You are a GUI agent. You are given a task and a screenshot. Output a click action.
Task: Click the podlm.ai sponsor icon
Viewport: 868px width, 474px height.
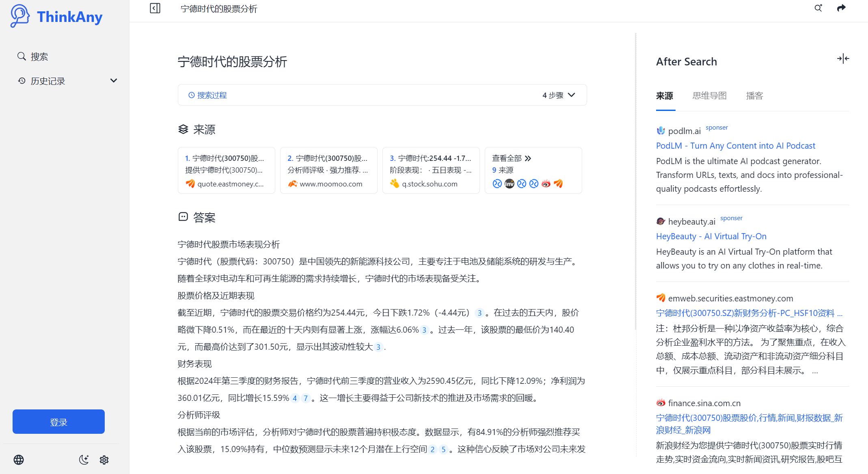point(661,131)
